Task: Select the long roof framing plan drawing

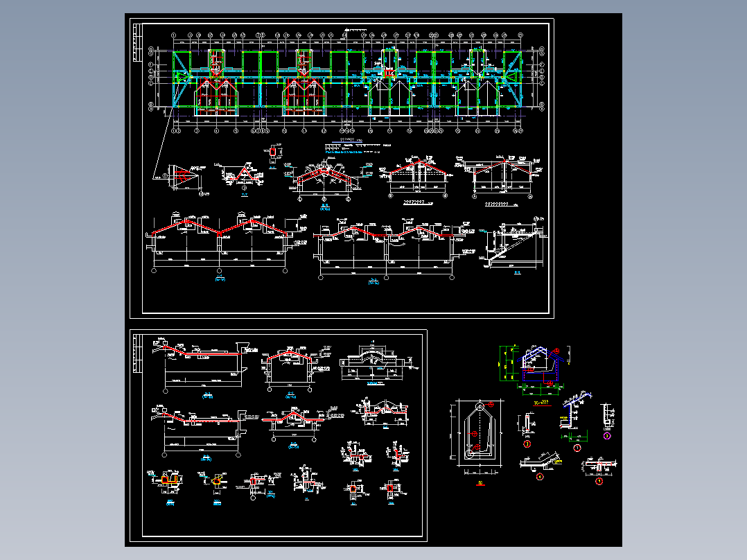Action: (348, 83)
